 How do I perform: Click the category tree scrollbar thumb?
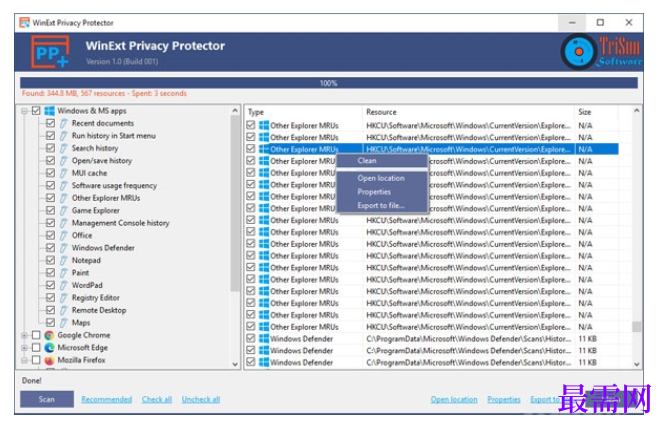coord(235,203)
